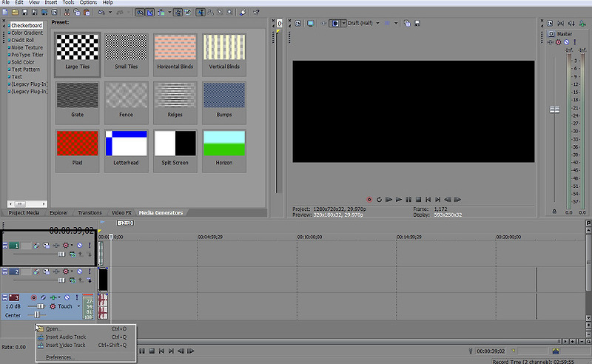
Task: Switch to the Project Media tab
Action: coord(24,212)
